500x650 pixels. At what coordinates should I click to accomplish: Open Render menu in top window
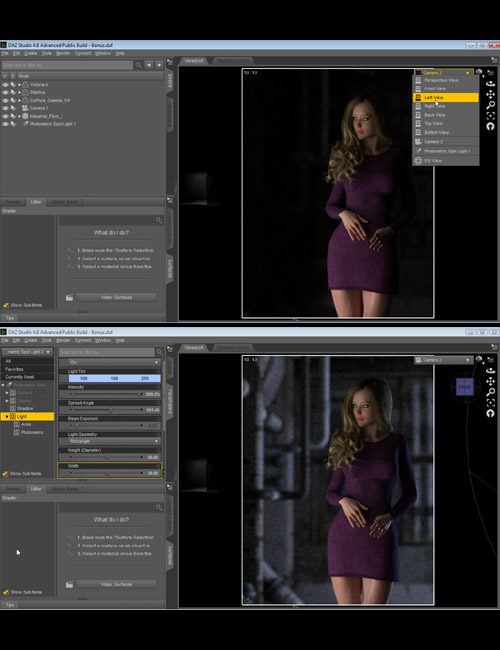[x=63, y=53]
